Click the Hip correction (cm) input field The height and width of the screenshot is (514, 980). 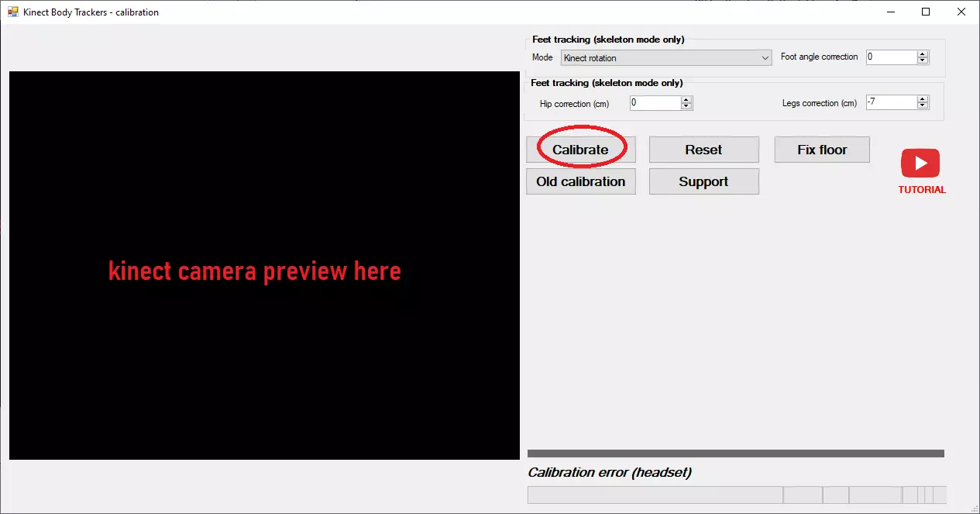point(655,102)
